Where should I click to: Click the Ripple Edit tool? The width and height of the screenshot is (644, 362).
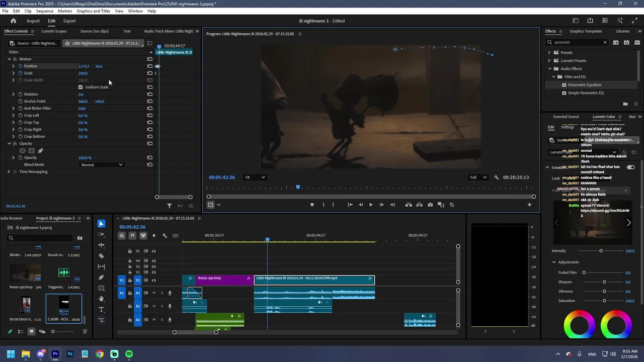tap(101, 245)
